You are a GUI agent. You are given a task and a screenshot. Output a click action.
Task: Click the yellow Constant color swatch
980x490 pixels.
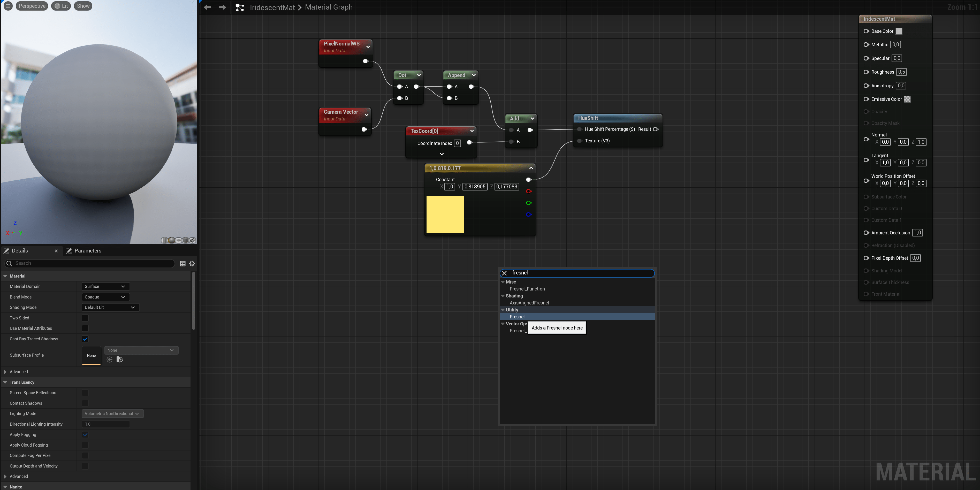tap(445, 215)
